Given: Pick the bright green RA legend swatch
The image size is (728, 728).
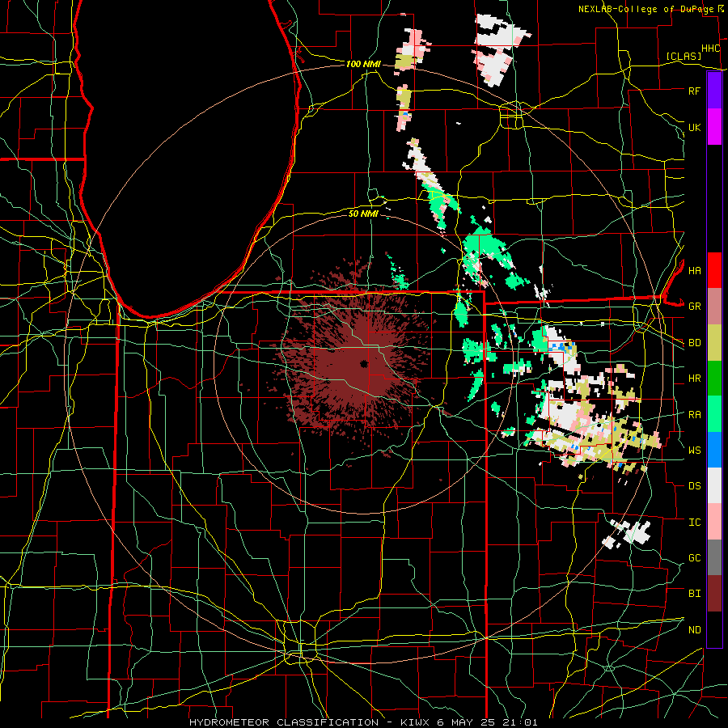Looking at the screenshot, I should [714, 413].
